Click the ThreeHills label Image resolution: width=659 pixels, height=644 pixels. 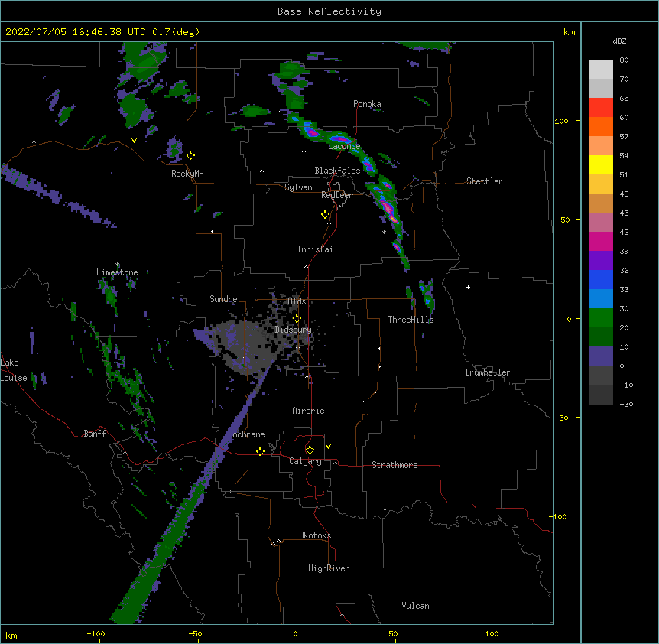(411, 320)
